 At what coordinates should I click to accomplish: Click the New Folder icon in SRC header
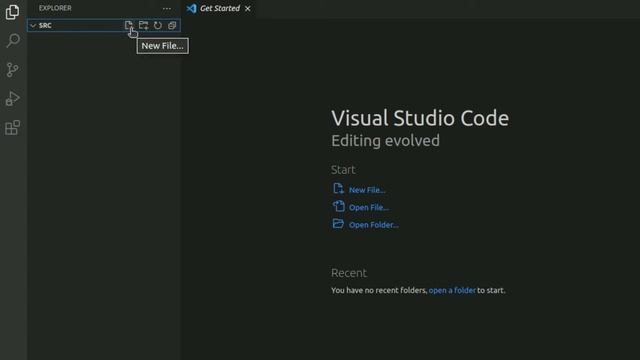click(143, 25)
